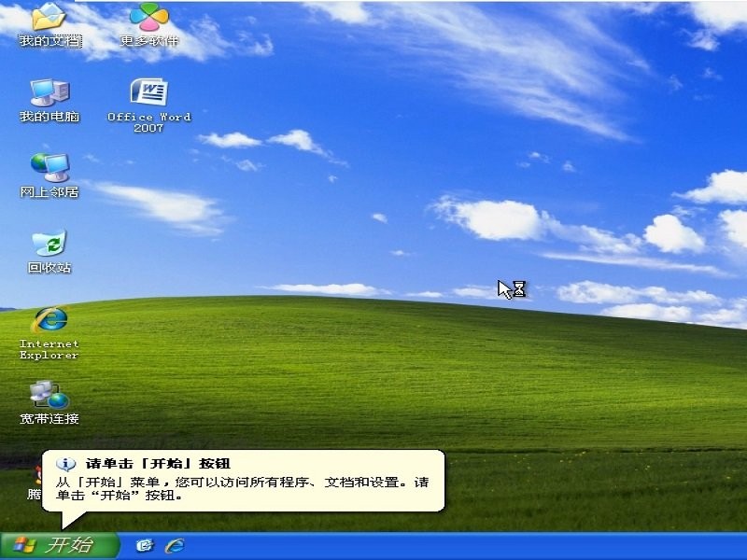This screenshot has height=560, width=747.
Task: Click an empty area of the taskbar
Action: click(x=420, y=548)
